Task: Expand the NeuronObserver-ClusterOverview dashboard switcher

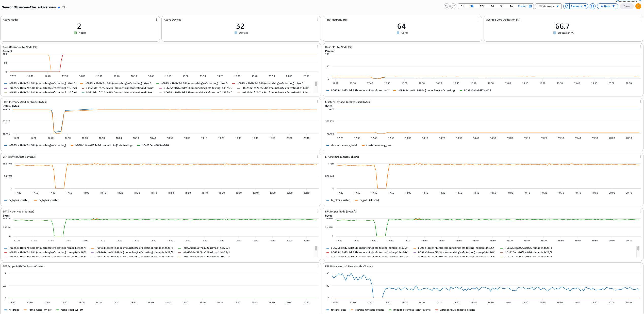Action: (x=59, y=8)
